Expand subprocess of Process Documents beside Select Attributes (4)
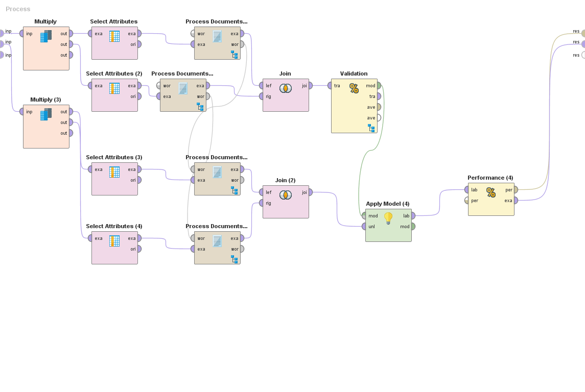 pyautogui.click(x=234, y=259)
